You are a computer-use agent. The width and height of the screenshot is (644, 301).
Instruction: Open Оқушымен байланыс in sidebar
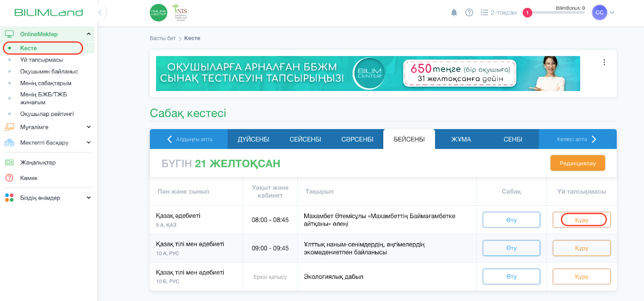pos(49,71)
